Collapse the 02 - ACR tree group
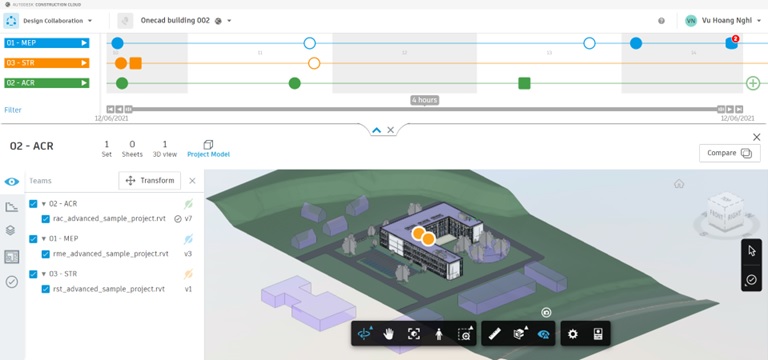Image resolution: width=768 pixels, height=360 pixels. [44, 204]
